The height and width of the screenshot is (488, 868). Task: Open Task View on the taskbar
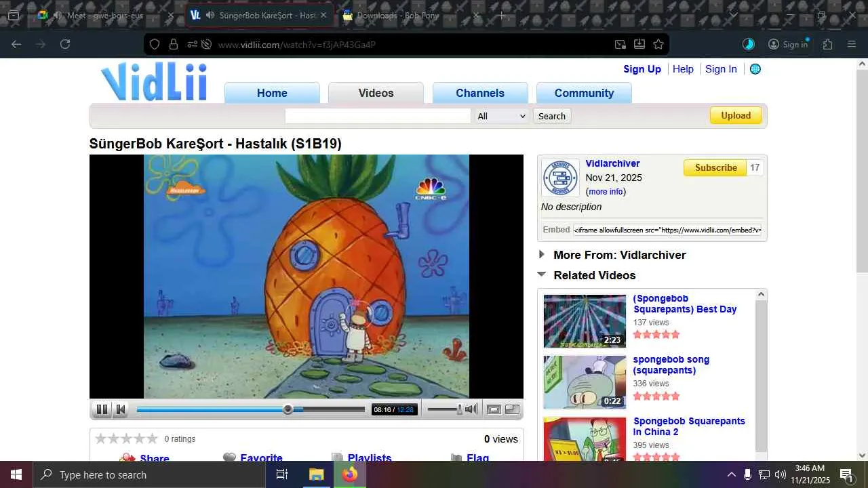[x=282, y=474]
